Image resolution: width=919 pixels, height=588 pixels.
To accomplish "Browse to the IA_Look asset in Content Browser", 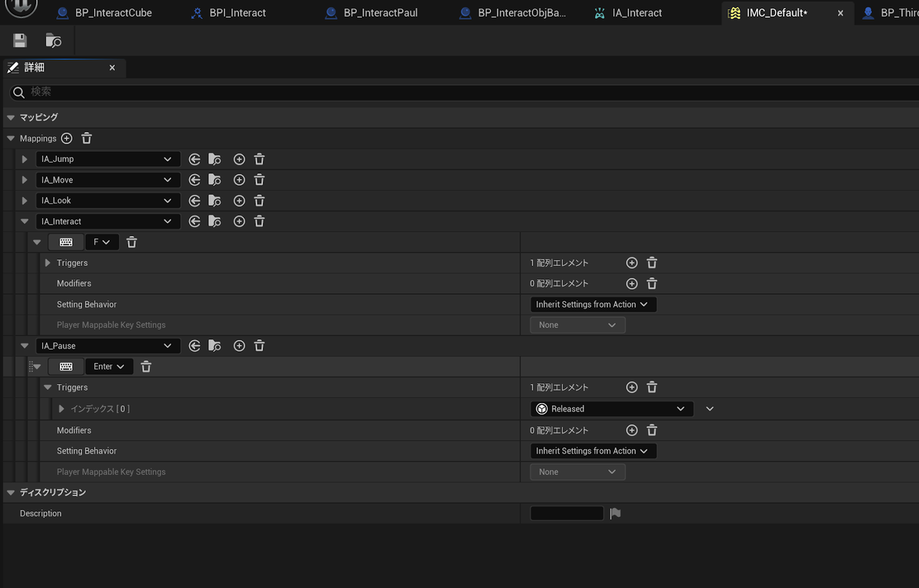I will (x=215, y=201).
